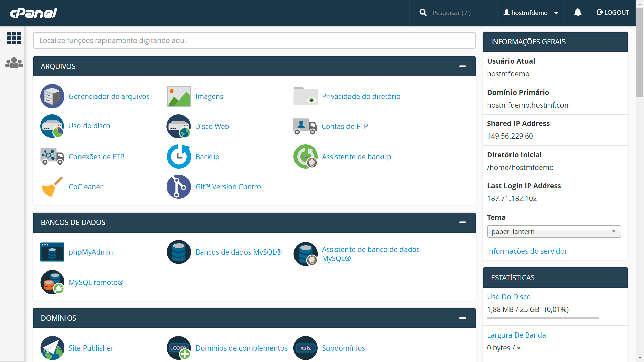The width and height of the screenshot is (644, 362).
Task: Open the Bancos de dados MySQL icon
Action: 179,252
